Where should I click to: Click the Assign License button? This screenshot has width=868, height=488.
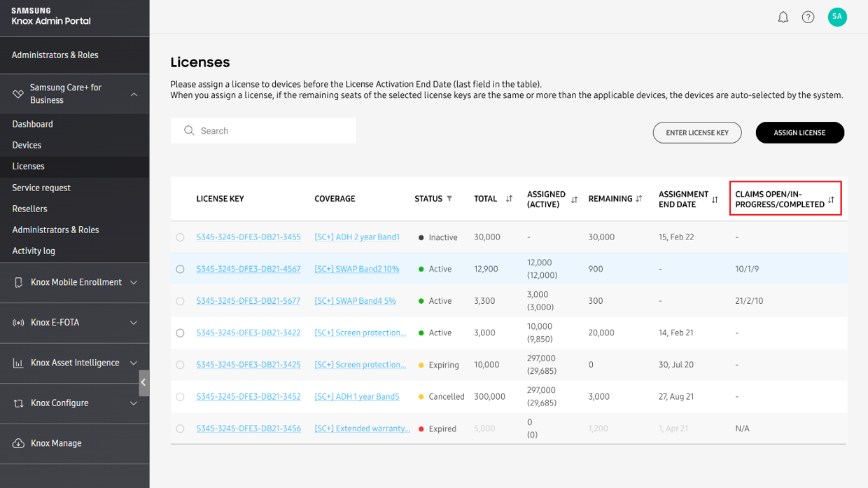pyautogui.click(x=799, y=132)
